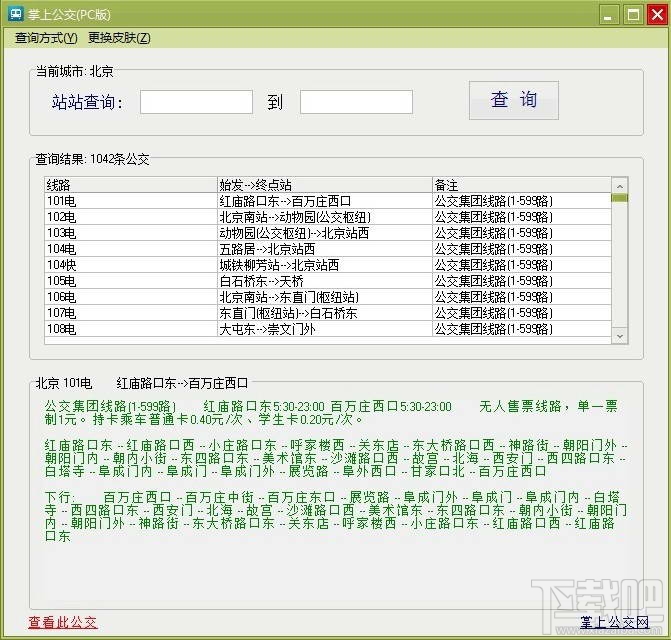The height and width of the screenshot is (640, 671).
Task: Open the 查询方式(Y) menu
Action: [x=46, y=38]
